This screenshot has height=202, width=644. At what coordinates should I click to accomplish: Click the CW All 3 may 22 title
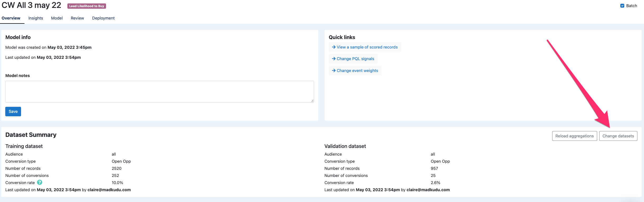pos(31,5)
